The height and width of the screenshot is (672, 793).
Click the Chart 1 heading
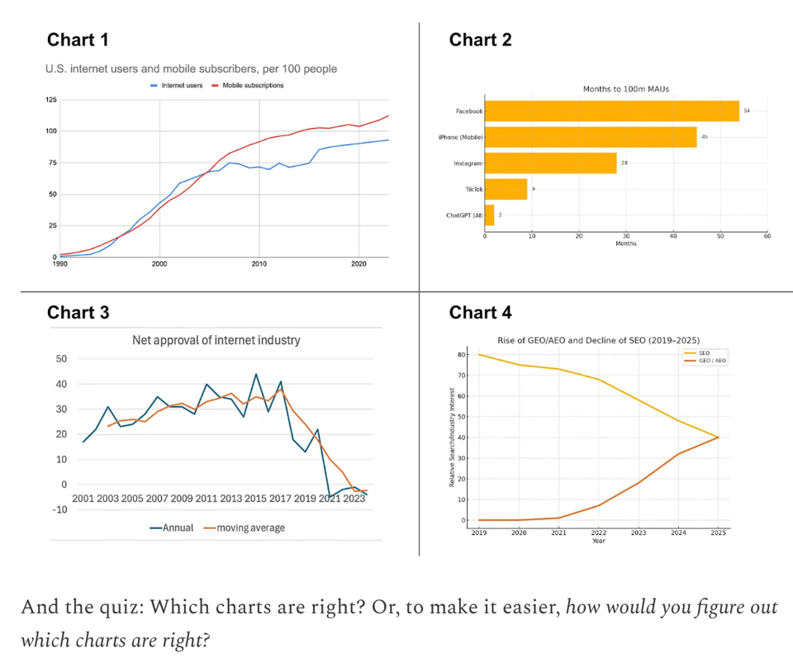[x=78, y=40]
